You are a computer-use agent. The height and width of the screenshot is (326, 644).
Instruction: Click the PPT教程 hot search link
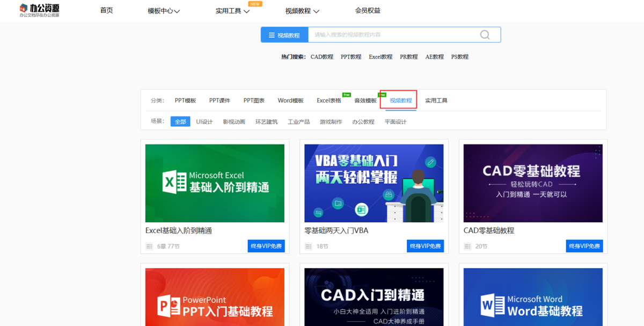pos(351,57)
